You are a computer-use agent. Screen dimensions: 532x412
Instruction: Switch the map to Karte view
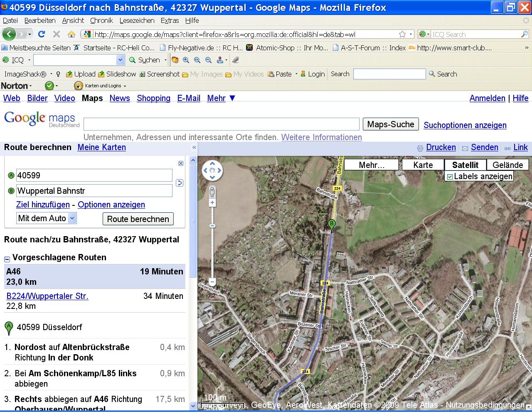tap(423, 165)
